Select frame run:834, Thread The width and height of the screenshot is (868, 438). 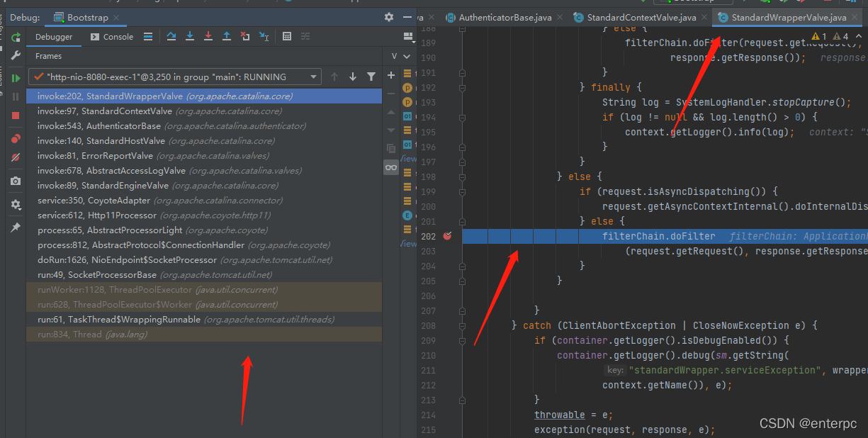point(204,334)
